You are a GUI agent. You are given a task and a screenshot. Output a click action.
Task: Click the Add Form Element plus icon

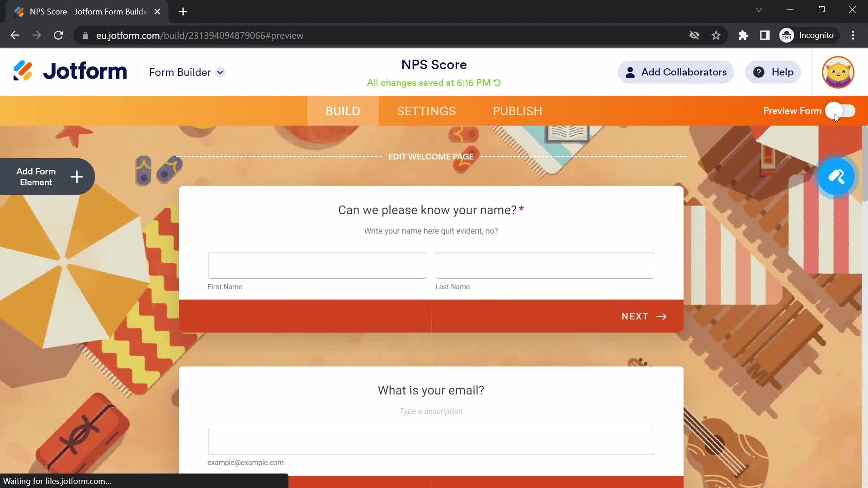pyautogui.click(x=76, y=176)
